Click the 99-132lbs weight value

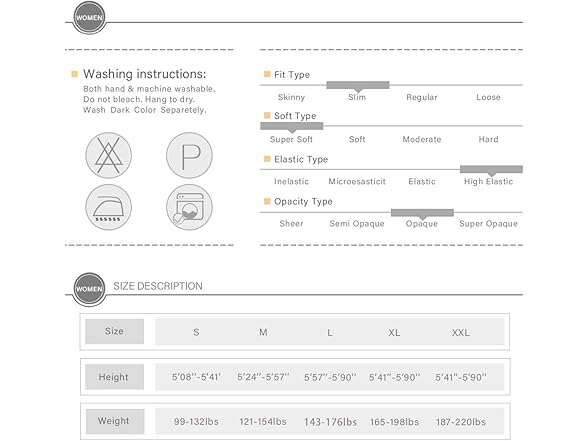pos(196,422)
